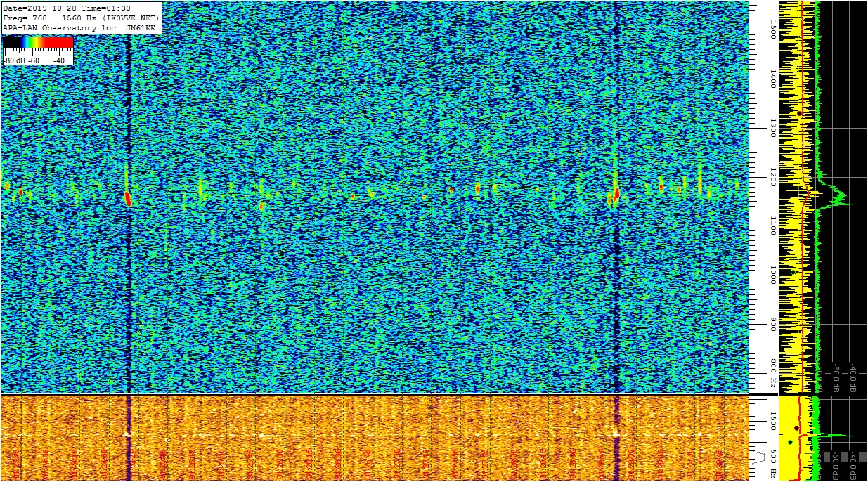Image resolution: width=868 pixels, height=482 pixels.
Task: Click the 1200 frequency axis label
Action: [x=772, y=177]
